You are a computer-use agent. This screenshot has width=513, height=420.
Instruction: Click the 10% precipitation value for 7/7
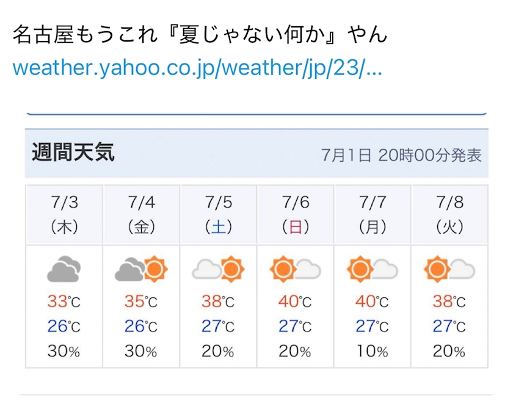pos(373,352)
